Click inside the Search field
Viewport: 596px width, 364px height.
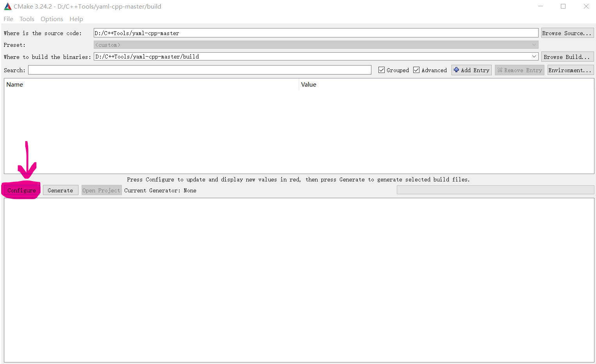tap(199, 70)
